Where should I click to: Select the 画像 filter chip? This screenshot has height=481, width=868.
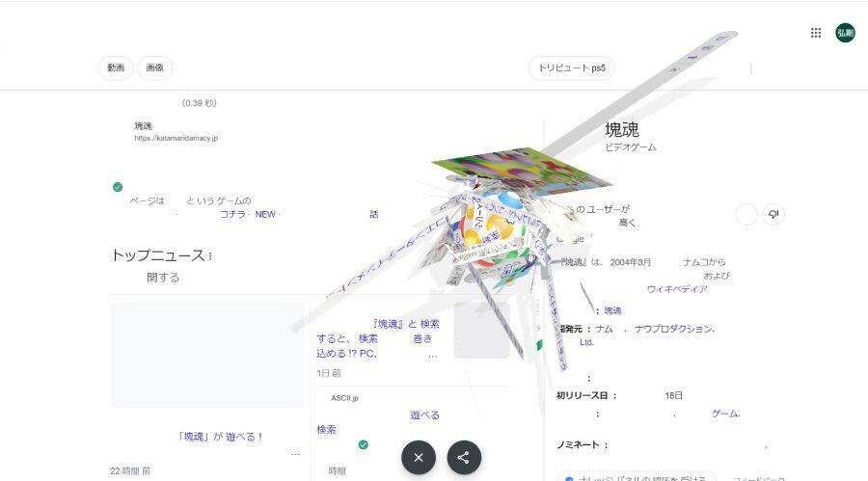tap(154, 67)
